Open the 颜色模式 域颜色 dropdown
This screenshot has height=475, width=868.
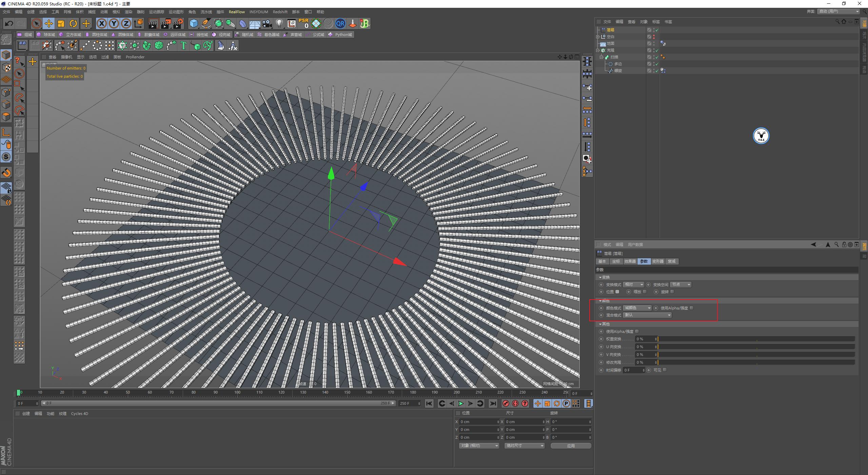pos(637,308)
